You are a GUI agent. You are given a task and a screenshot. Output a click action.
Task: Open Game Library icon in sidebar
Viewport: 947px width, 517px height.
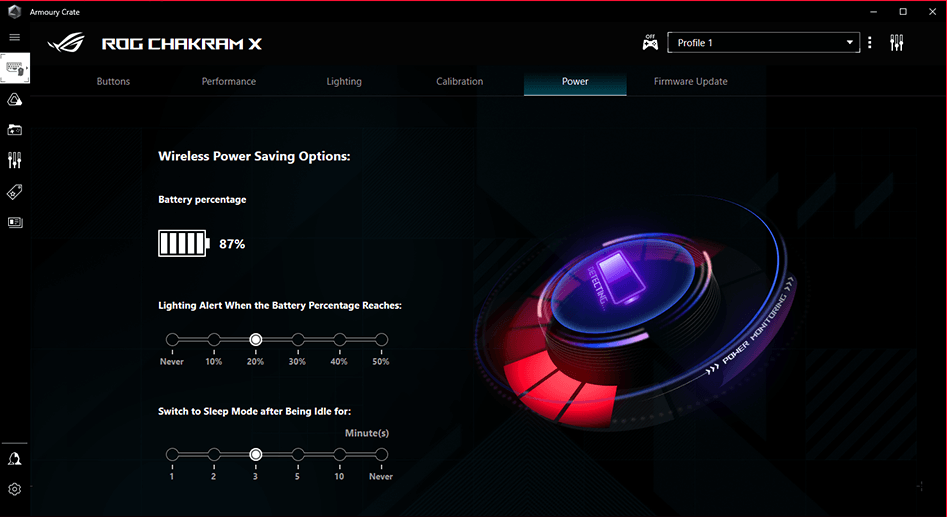pyautogui.click(x=14, y=130)
